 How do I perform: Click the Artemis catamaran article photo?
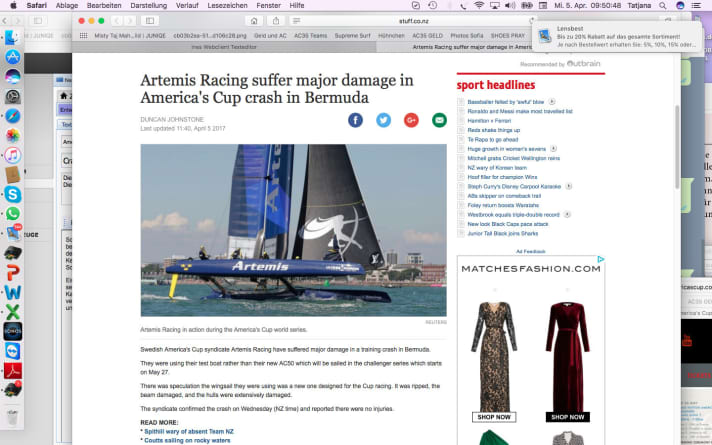click(293, 230)
